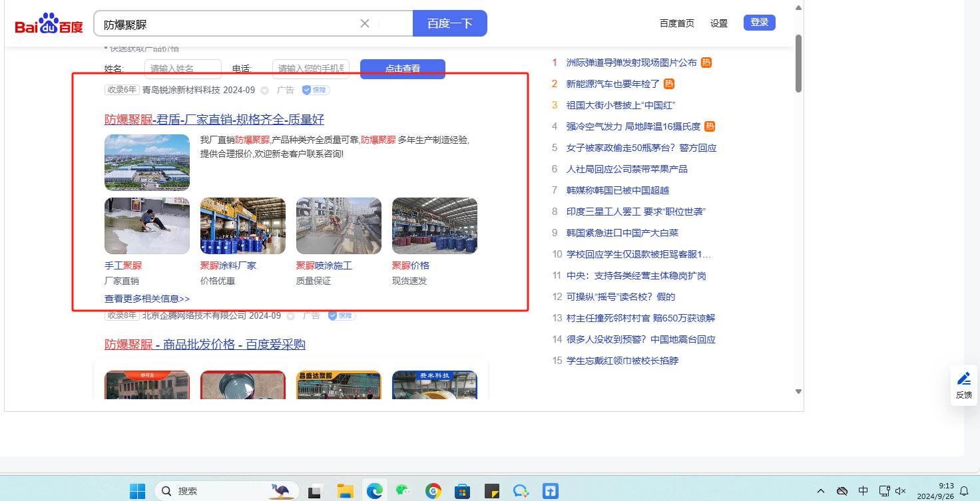Launch Google Chrome from the taskbar
The height and width of the screenshot is (501, 980).
[433, 491]
